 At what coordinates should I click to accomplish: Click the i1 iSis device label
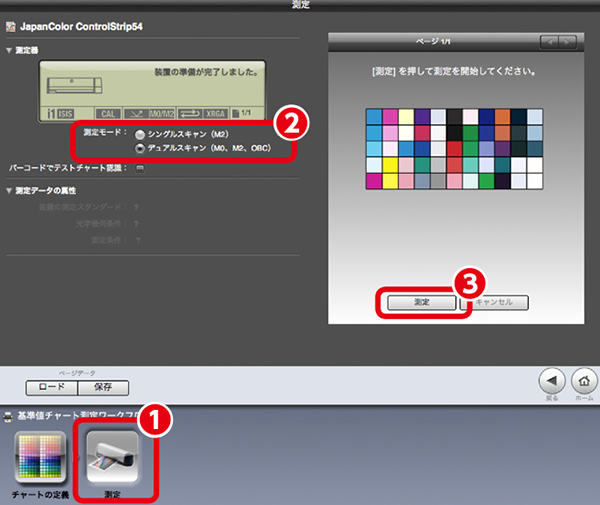click(60, 114)
